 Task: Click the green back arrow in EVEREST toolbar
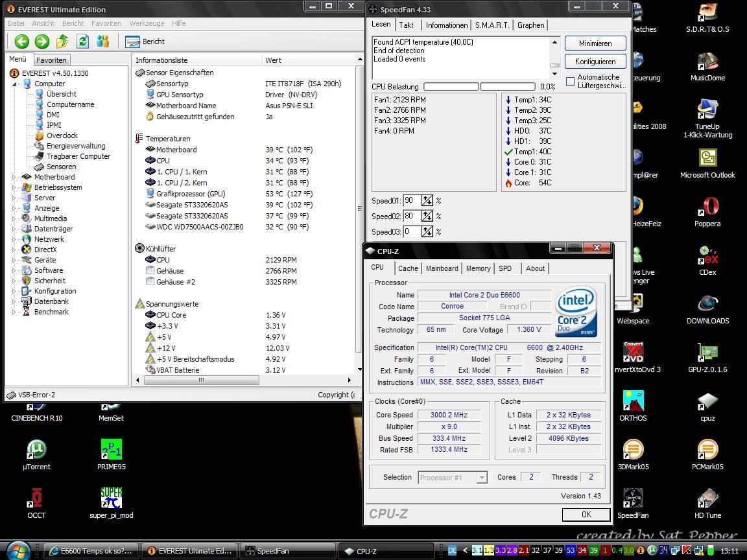22,41
